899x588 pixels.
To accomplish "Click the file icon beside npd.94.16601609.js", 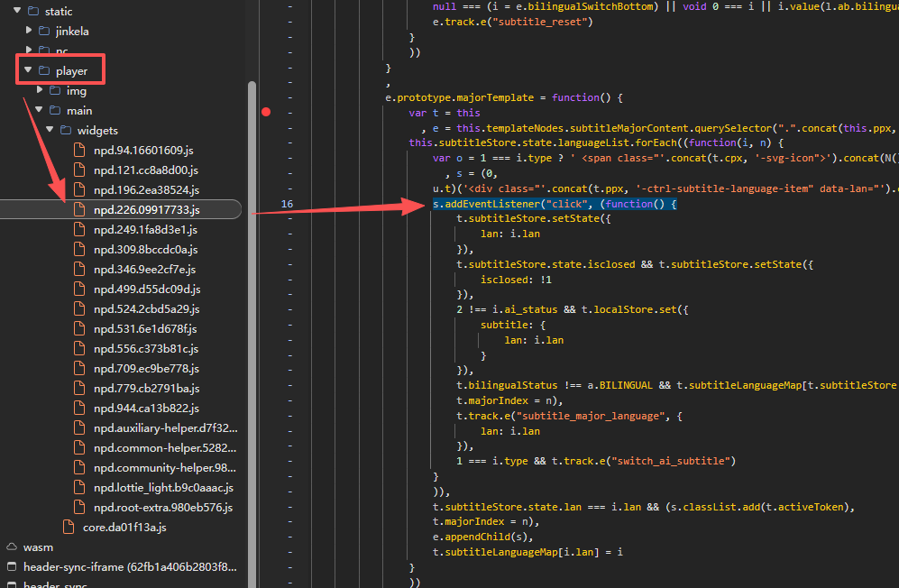I will click(80, 151).
